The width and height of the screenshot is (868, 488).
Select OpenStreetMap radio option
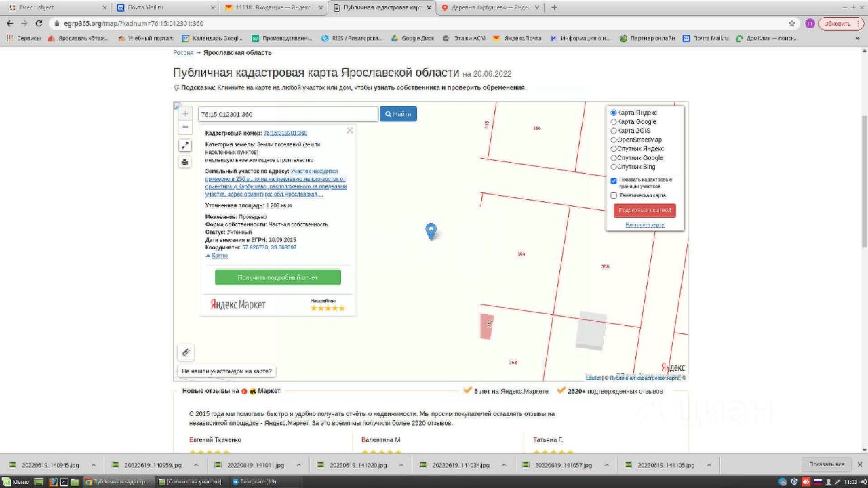pyautogui.click(x=614, y=140)
